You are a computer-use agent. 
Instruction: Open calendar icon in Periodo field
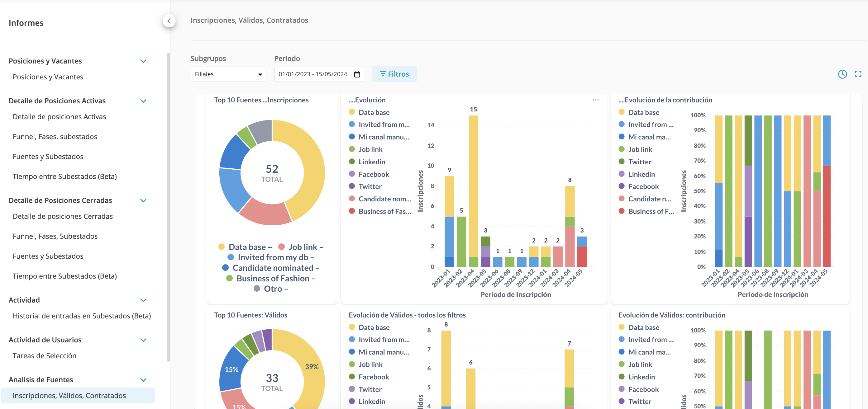click(x=357, y=74)
